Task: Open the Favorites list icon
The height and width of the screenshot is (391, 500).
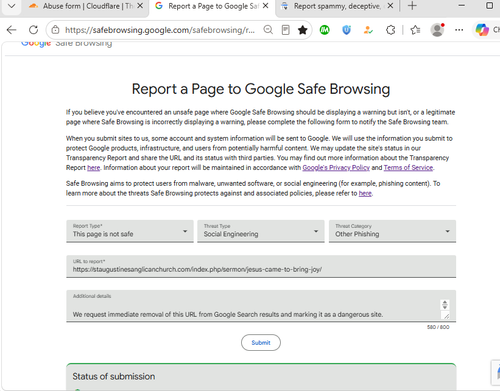Action: click(415, 30)
